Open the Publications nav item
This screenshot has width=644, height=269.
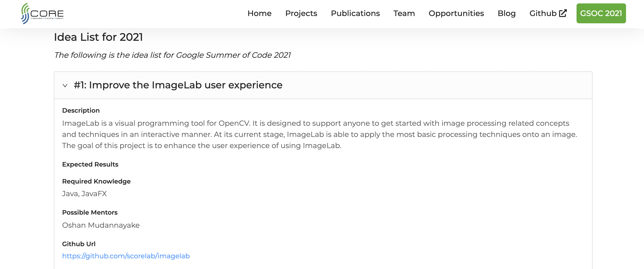click(x=355, y=13)
